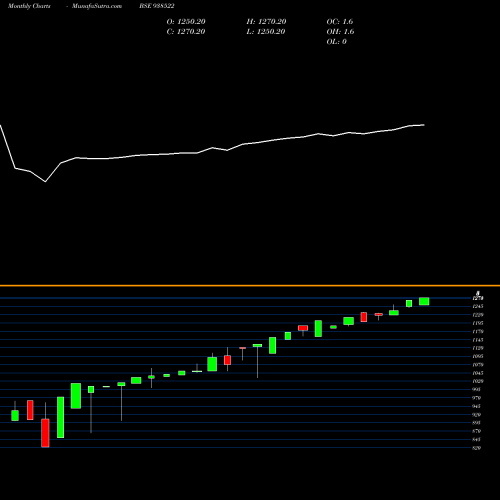Image resolution: width=500 pixels, height=500 pixels.
Task: Click the 1045 price axis label
Action: click(478, 373)
